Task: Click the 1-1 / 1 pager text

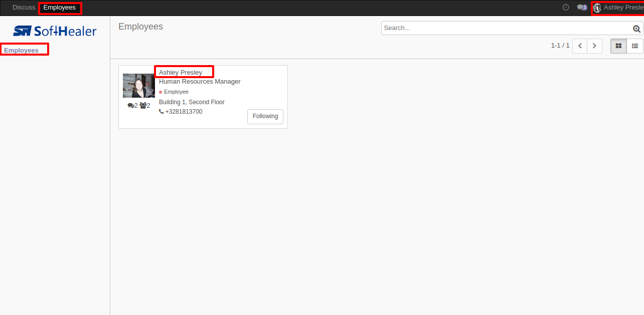Action: pos(560,46)
